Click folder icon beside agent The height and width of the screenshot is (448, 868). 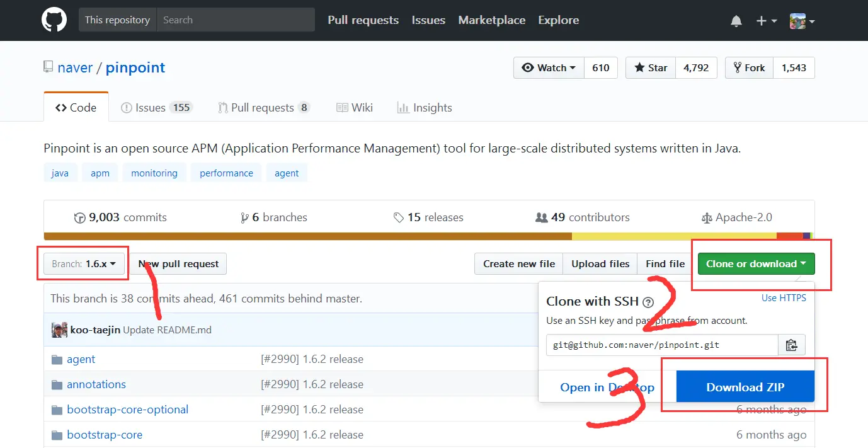click(x=57, y=360)
